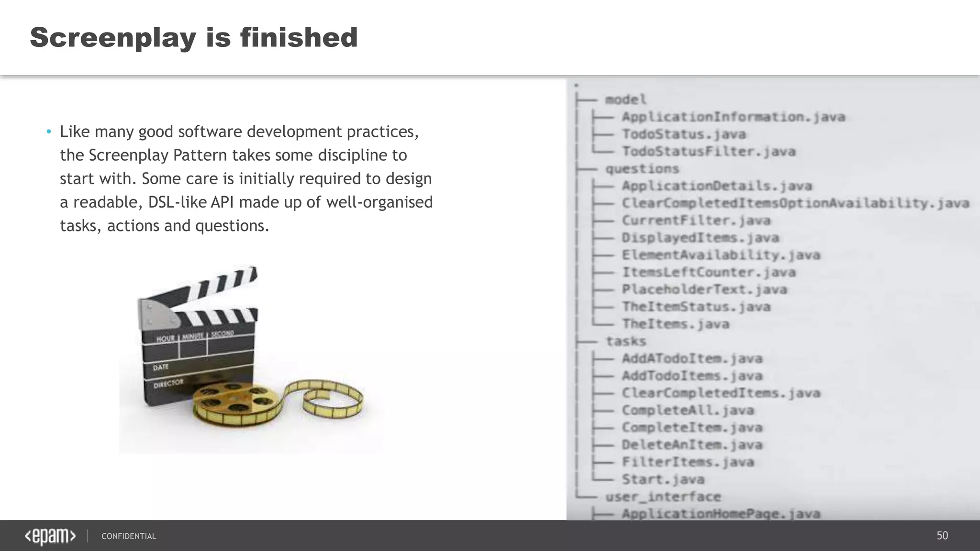Select TodoStatus.java file entry

pos(683,134)
